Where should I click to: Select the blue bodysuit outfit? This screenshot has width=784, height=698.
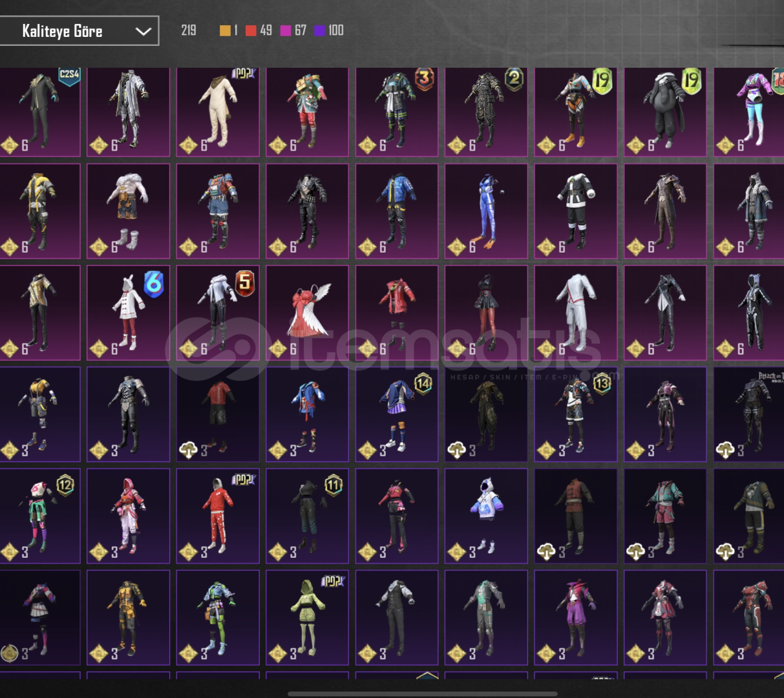pyautogui.click(x=486, y=211)
